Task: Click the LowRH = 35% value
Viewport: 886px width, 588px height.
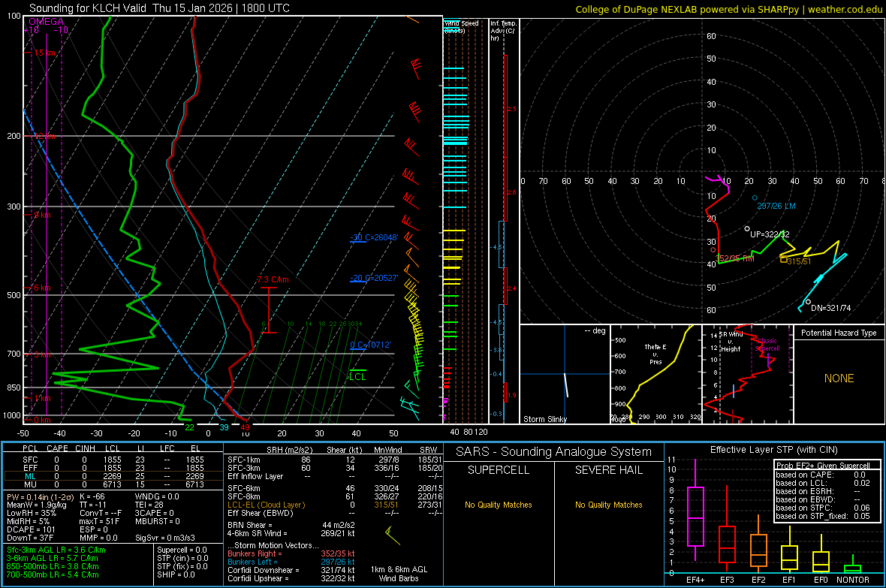Action: [31, 514]
